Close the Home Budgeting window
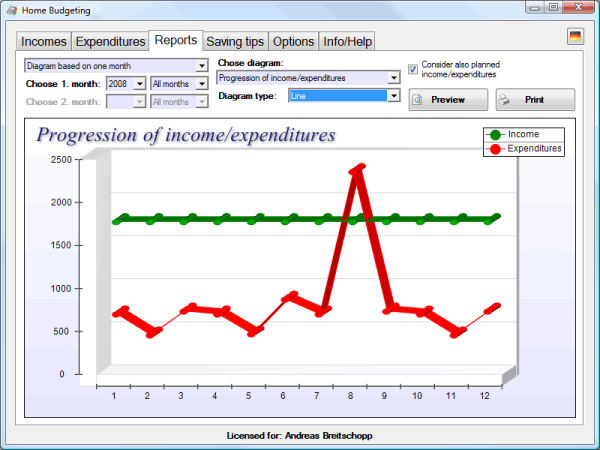The image size is (600, 450). 578,8
